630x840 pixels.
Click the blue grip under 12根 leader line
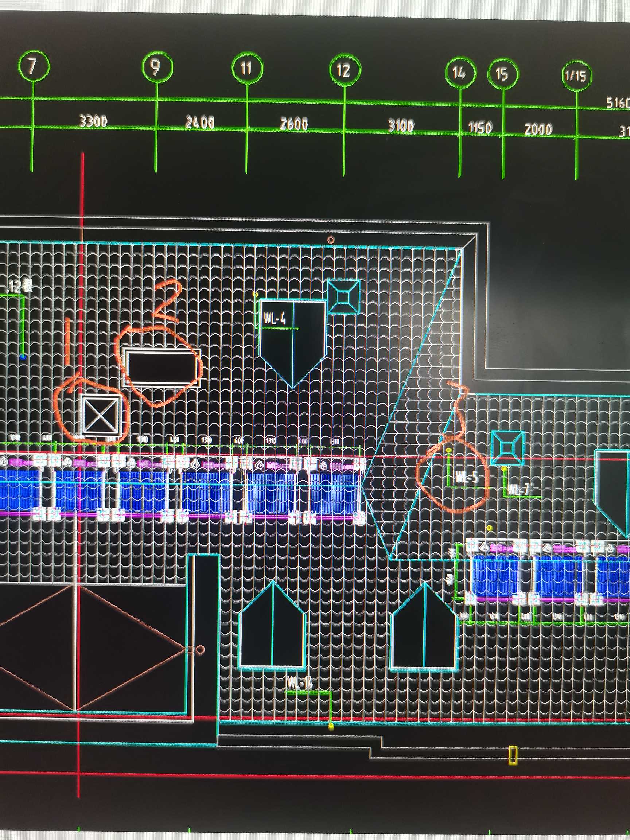(x=23, y=357)
